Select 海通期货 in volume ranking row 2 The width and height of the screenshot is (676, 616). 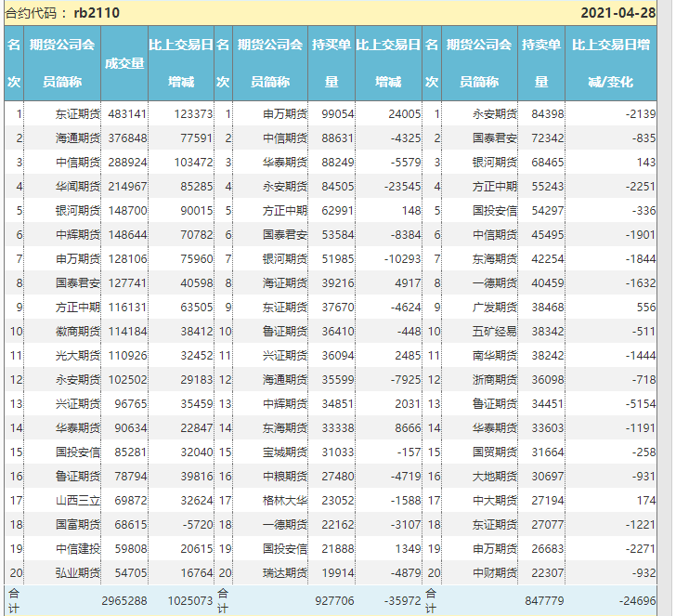pyautogui.click(x=78, y=138)
